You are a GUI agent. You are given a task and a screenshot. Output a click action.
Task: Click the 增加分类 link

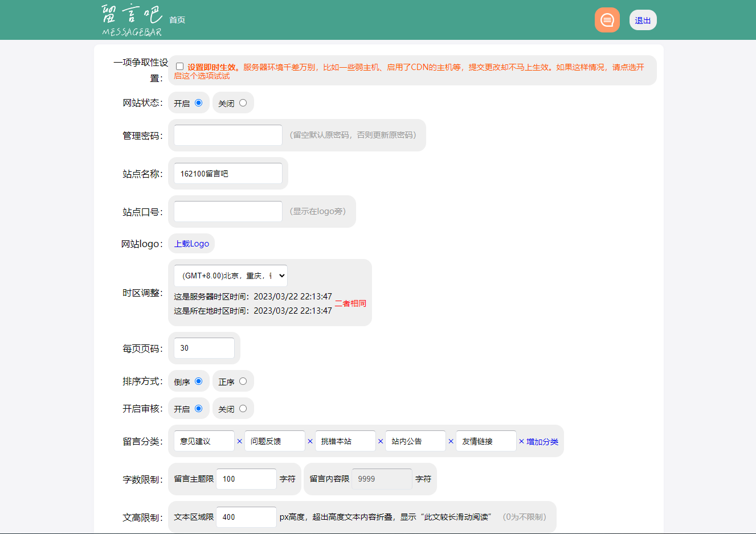[x=542, y=442]
